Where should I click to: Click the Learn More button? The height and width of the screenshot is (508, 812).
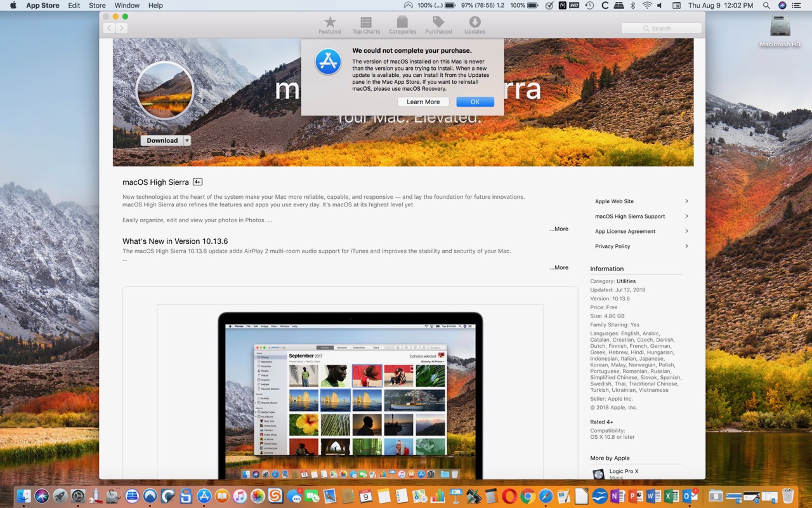423,102
